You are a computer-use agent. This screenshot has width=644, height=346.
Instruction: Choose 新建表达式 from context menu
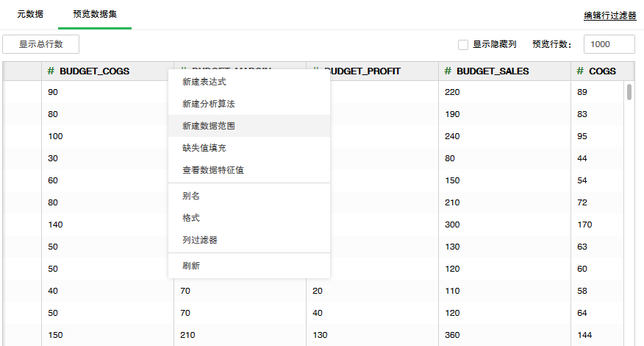(204, 82)
